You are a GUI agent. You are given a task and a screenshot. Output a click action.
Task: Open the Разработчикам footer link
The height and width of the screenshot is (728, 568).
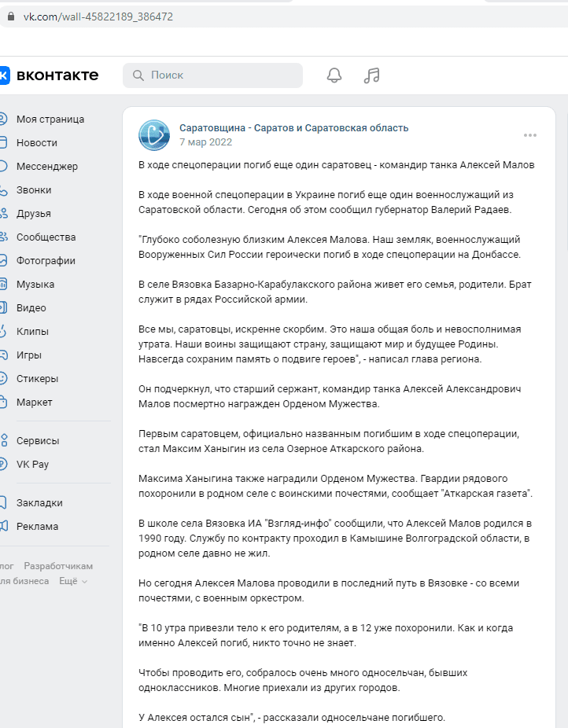[58, 566]
